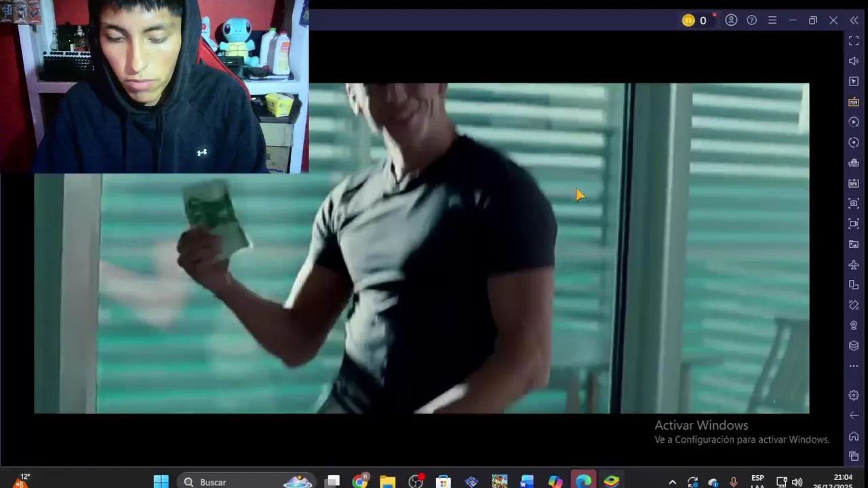Click the webcam overlay thumbnail
Viewport: 868px width, 488px height.
155,87
